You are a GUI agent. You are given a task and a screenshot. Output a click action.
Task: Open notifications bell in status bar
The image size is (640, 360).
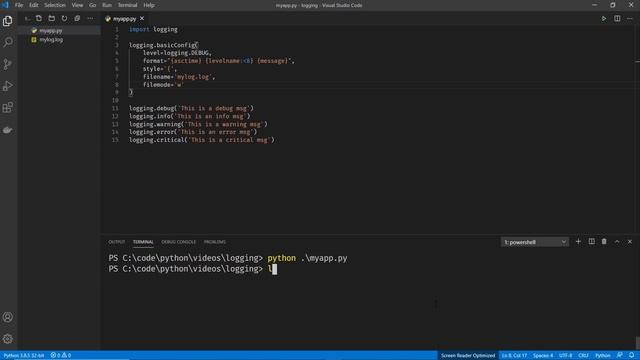click(631, 355)
